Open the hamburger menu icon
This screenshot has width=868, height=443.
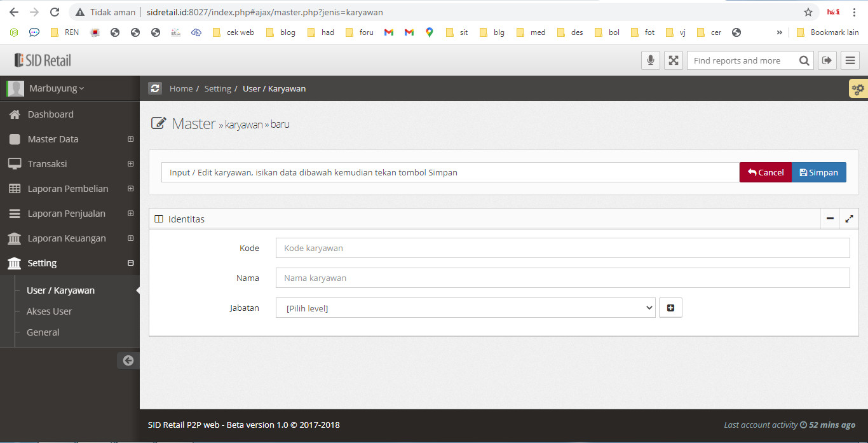pyautogui.click(x=850, y=60)
